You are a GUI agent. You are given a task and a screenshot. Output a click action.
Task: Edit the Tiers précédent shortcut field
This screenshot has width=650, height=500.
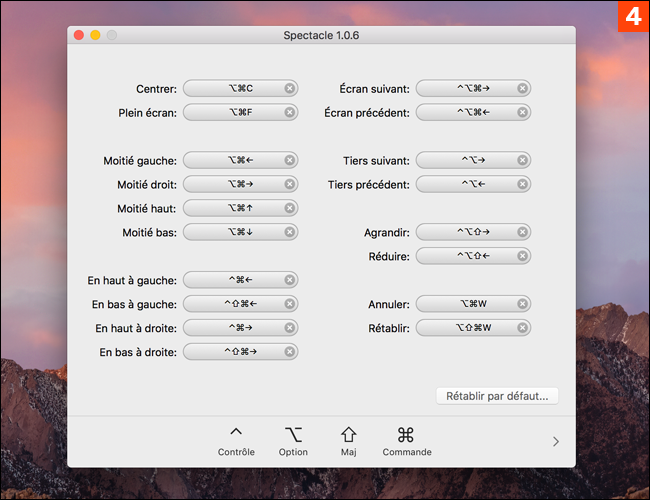coord(473,184)
